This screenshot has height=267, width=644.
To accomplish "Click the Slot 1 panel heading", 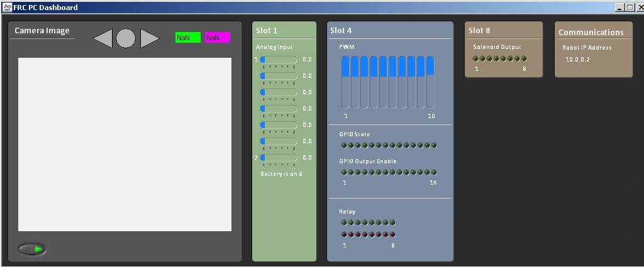I will (267, 31).
